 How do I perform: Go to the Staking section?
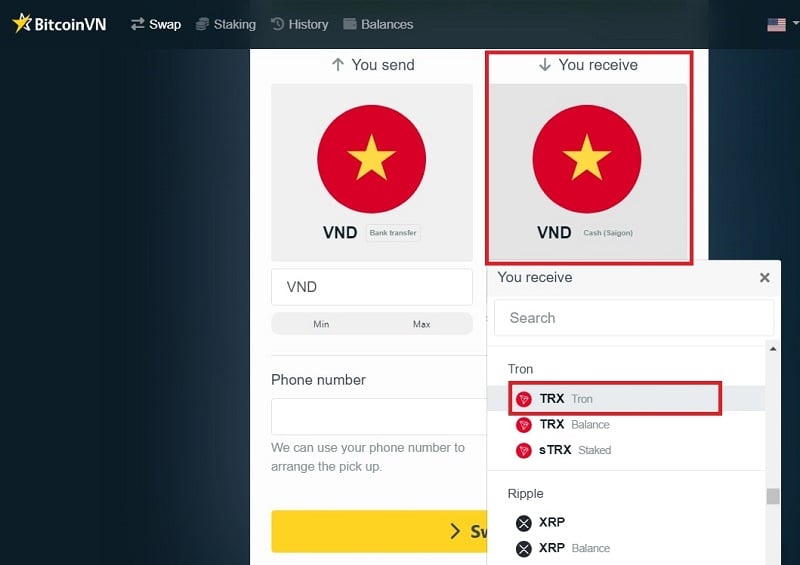pos(226,24)
